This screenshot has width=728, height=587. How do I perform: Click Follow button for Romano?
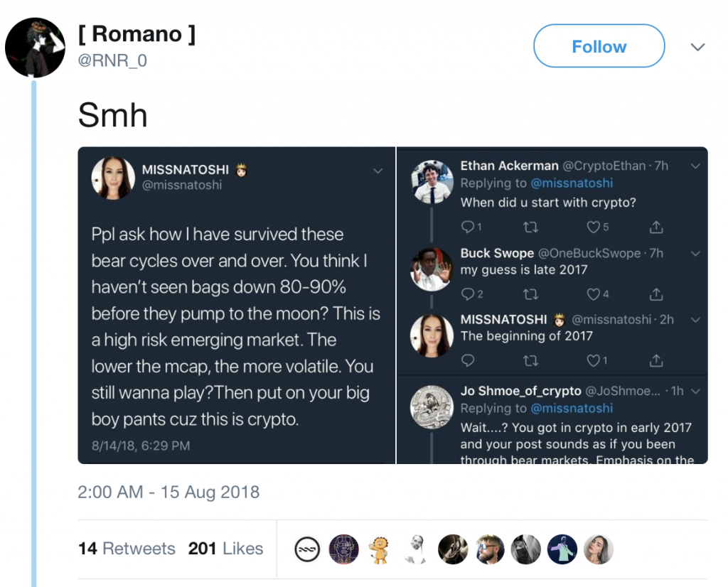click(x=599, y=47)
